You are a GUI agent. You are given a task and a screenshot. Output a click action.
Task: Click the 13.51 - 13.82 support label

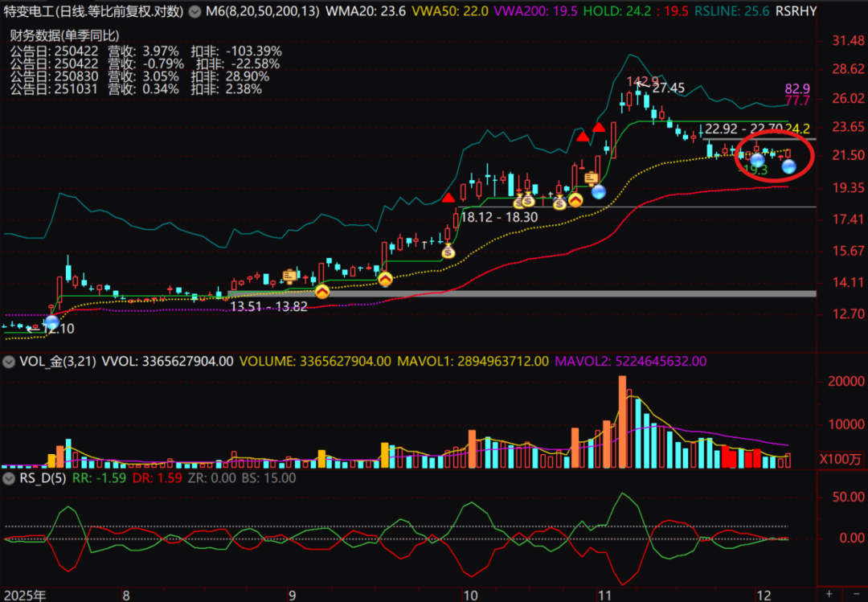pyautogui.click(x=268, y=306)
